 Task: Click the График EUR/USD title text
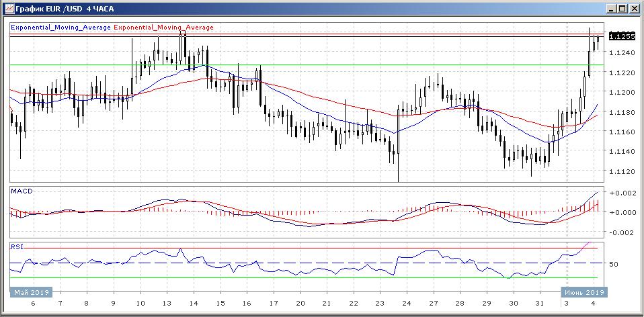pyautogui.click(x=61, y=8)
